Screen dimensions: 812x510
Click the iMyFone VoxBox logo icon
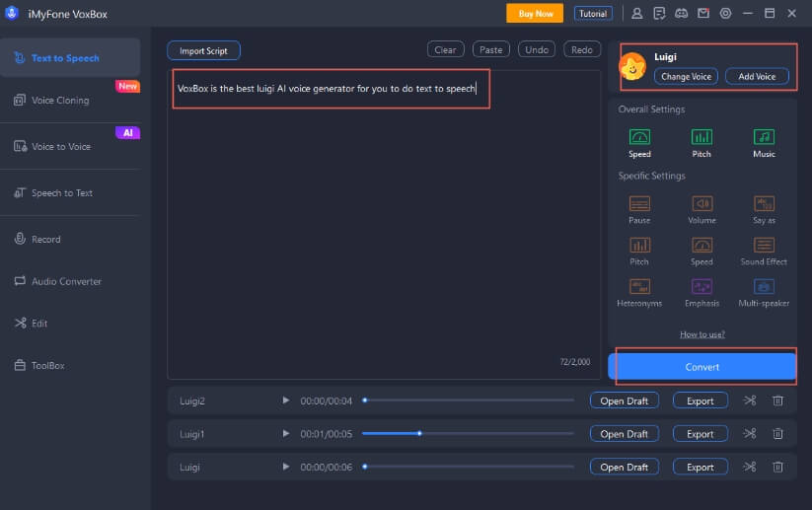(x=12, y=14)
